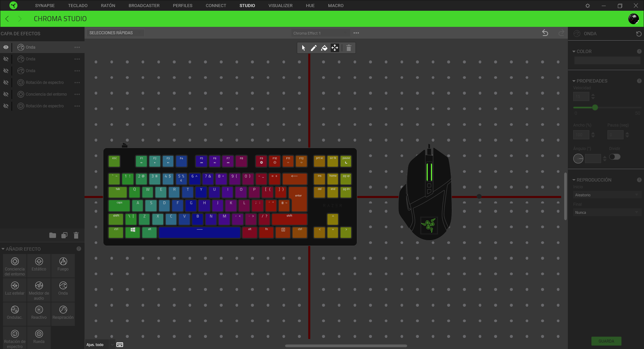Toggle the Dividir switch

(x=615, y=157)
